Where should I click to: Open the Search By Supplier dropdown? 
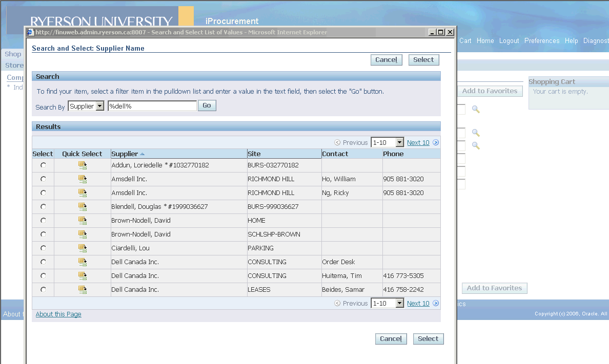(x=99, y=106)
